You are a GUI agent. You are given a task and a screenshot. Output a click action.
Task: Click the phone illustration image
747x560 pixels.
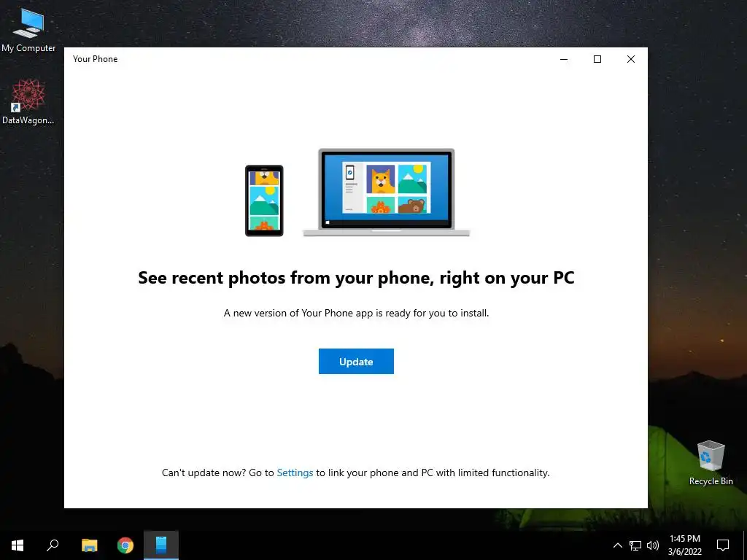click(x=264, y=201)
